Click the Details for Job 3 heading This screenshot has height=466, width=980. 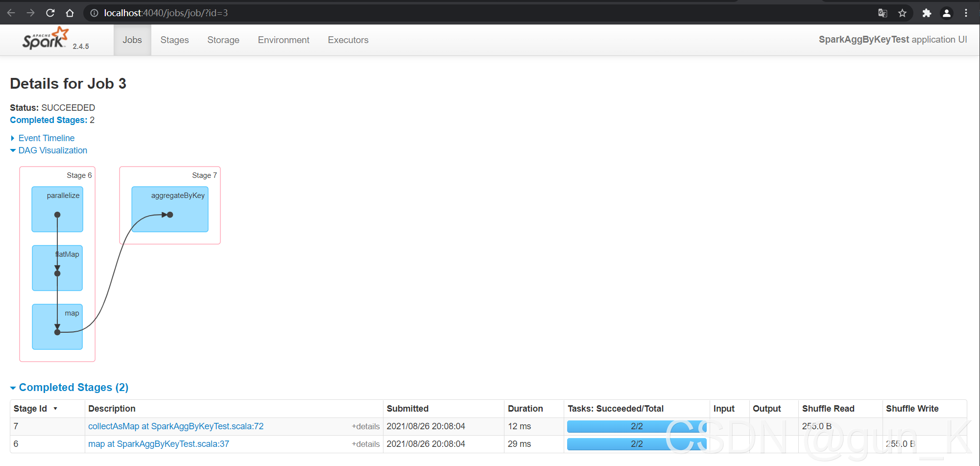coord(68,84)
